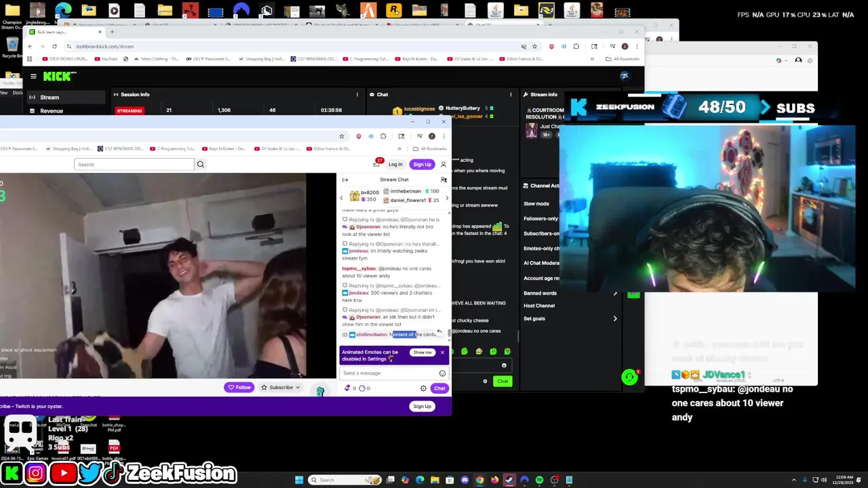Click Sign Up in purple bottom banner
Screen dimensions: 868x488
[x=422, y=406]
